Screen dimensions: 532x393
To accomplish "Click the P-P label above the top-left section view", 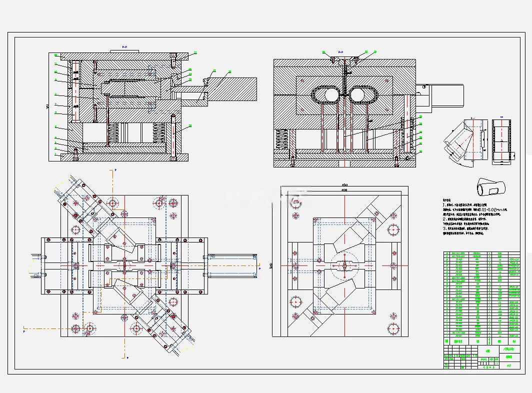I will pos(124,47).
